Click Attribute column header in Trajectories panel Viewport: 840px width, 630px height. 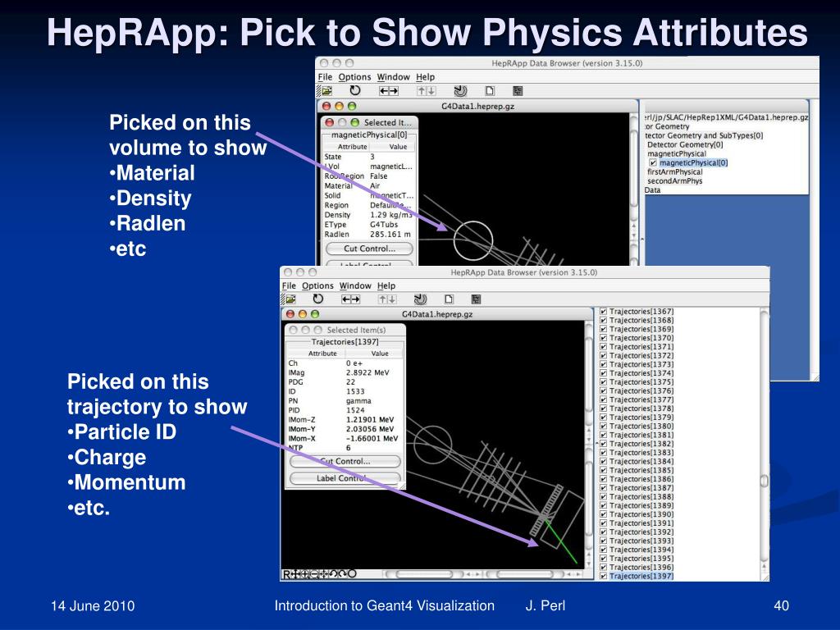tap(322, 354)
